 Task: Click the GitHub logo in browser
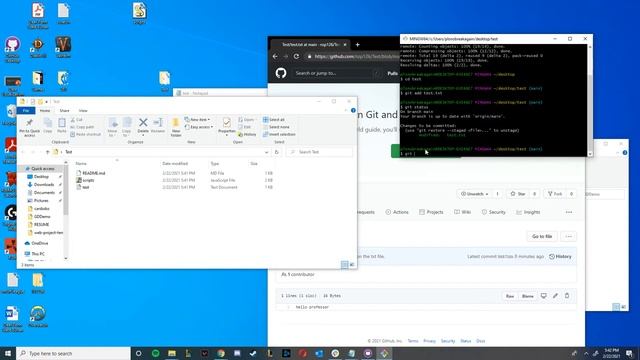coord(281,73)
